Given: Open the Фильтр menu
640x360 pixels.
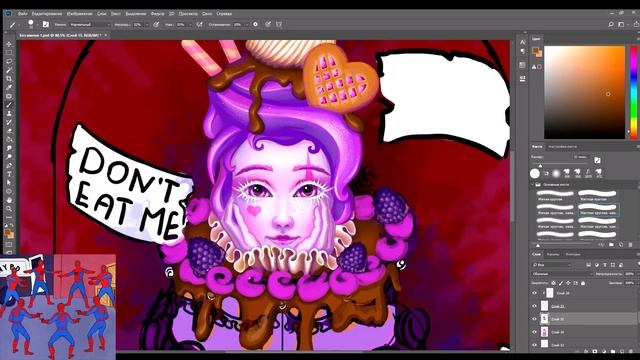Looking at the screenshot, I should click(x=157, y=13).
